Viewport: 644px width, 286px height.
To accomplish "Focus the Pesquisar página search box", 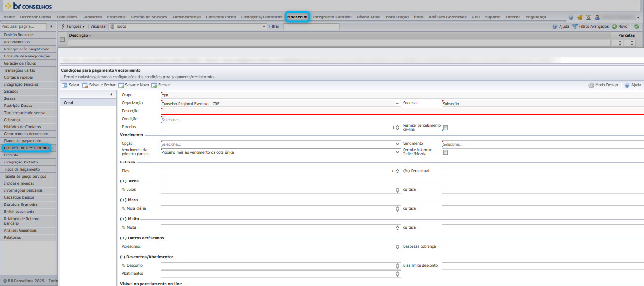I will tap(24, 26).
